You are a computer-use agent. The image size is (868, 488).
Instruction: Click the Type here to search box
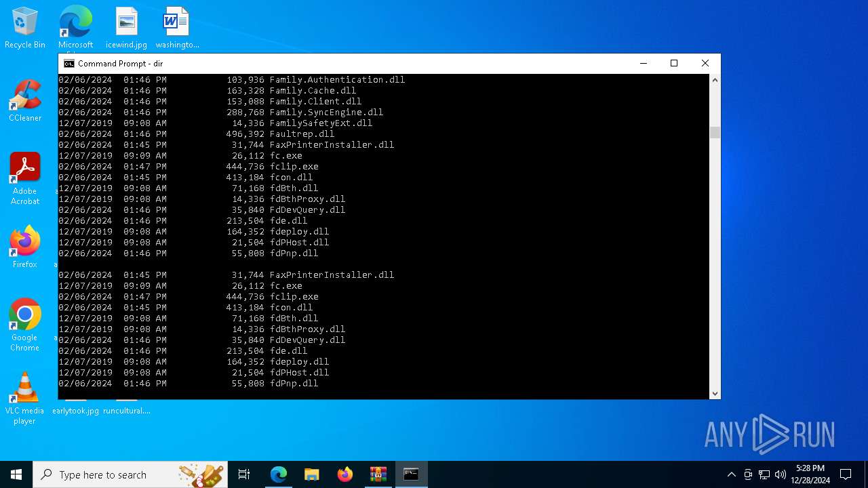pos(130,474)
